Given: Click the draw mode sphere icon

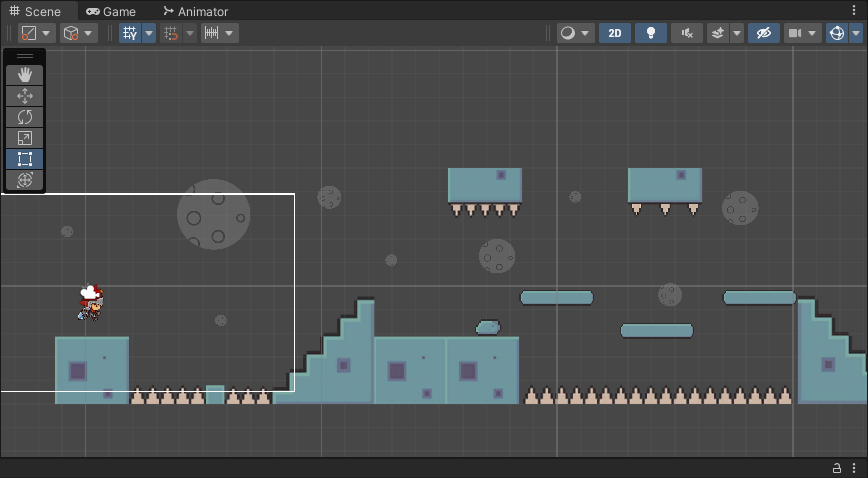Looking at the screenshot, I should tap(568, 33).
